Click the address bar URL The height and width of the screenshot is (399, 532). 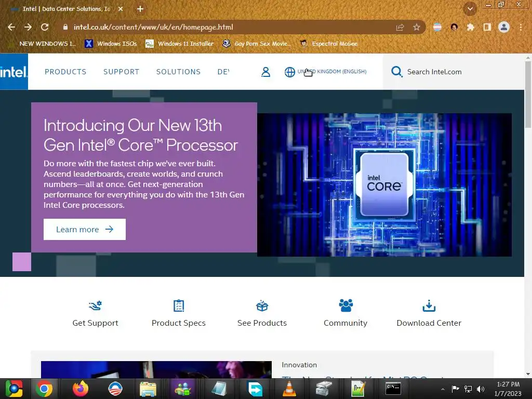(x=153, y=27)
